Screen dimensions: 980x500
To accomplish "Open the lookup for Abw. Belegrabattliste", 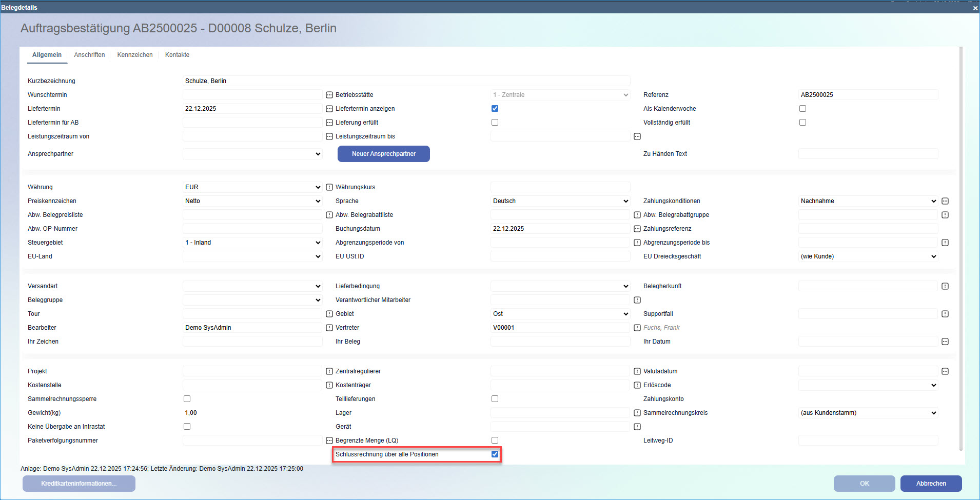I will click(x=329, y=214).
